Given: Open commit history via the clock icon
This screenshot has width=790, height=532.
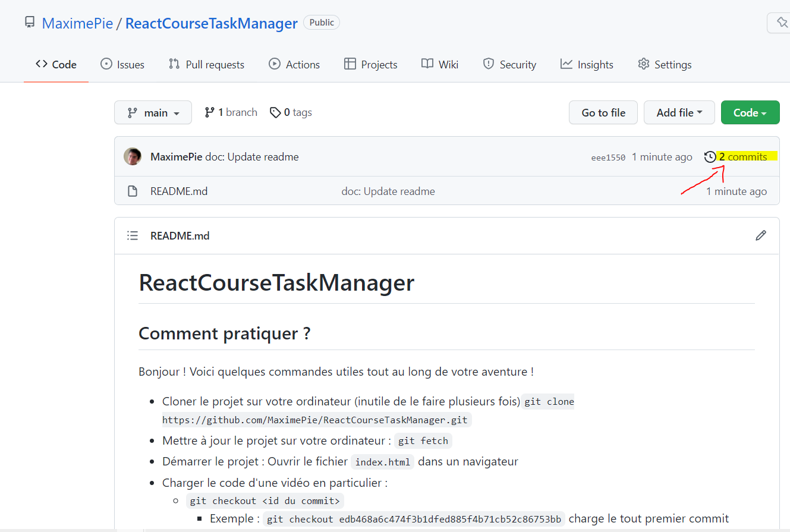Looking at the screenshot, I should coord(710,156).
